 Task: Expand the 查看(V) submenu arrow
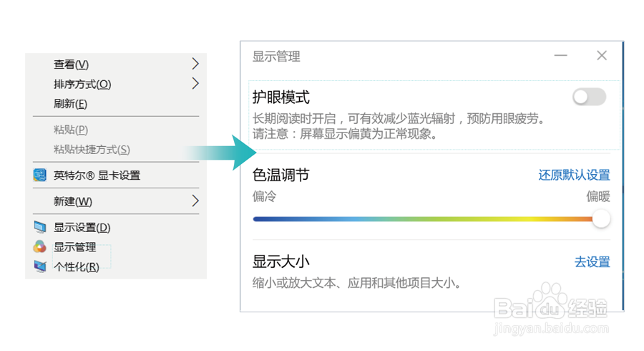[195, 64]
